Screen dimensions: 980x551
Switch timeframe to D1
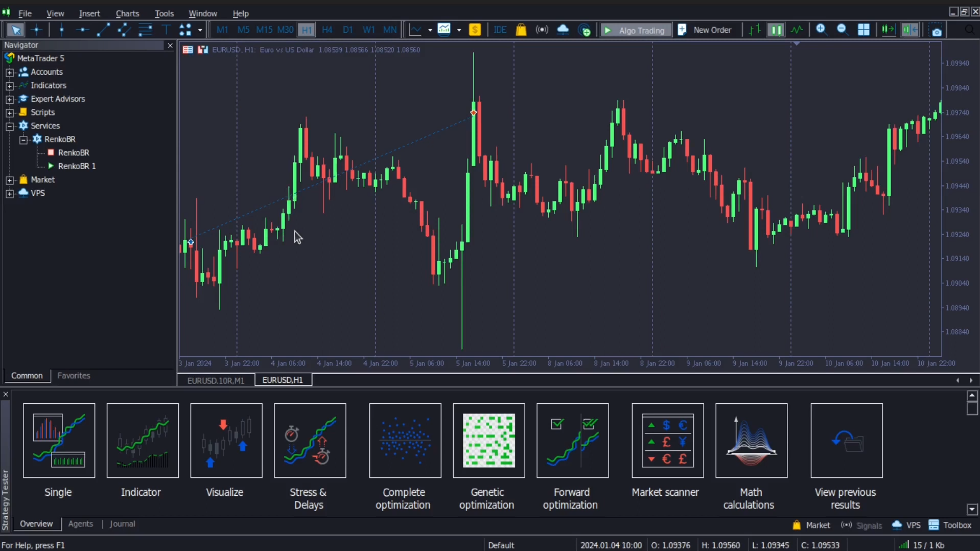(x=348, y=30)
